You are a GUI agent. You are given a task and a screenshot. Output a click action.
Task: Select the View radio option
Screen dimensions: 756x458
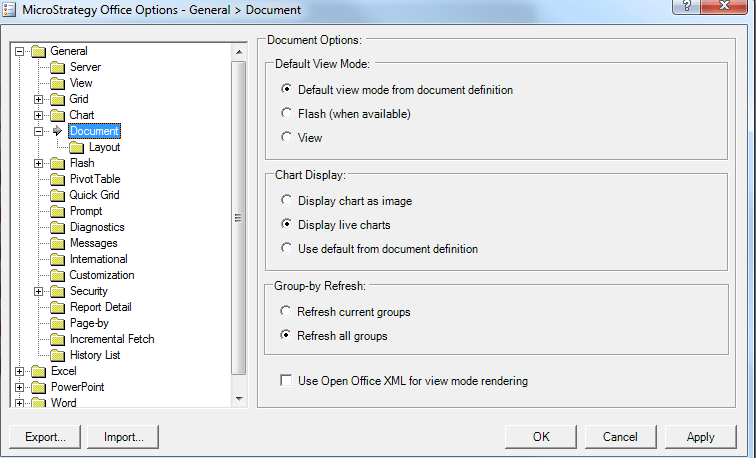pyautogui.click(x=286, y=137)
